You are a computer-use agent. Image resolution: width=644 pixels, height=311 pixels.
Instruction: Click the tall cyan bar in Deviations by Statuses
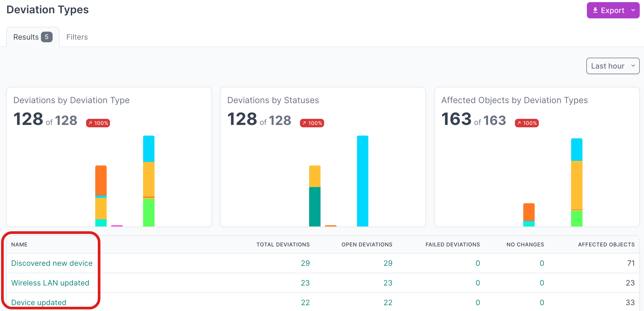362,181
